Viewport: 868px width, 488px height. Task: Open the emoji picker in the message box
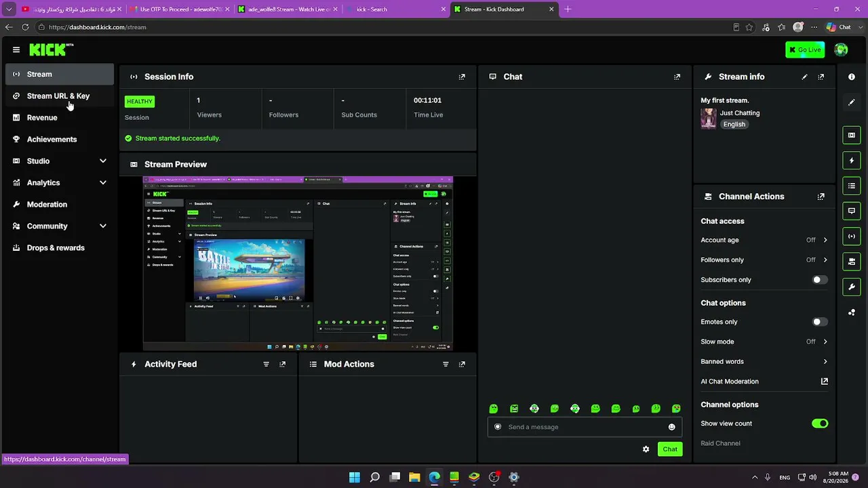[x=672, y=427]
